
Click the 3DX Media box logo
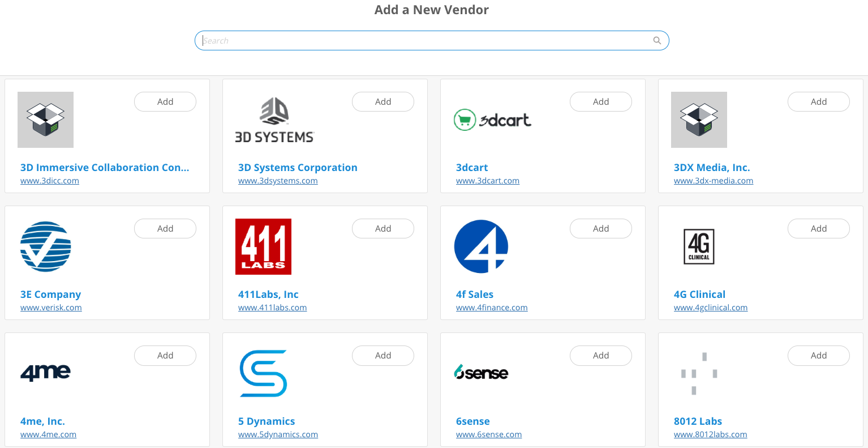point(699,120)
